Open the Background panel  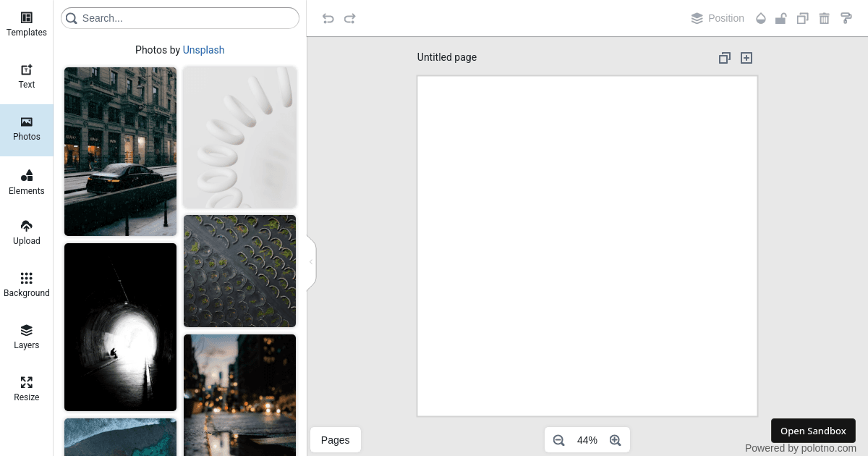27,285
